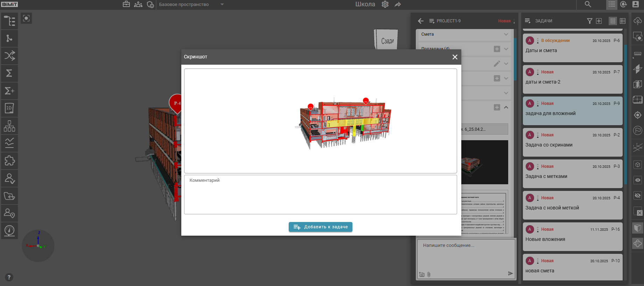Screen dimensions: 644x286
Task: Open the 2D drawing view tool
Action: click(9, 108)
